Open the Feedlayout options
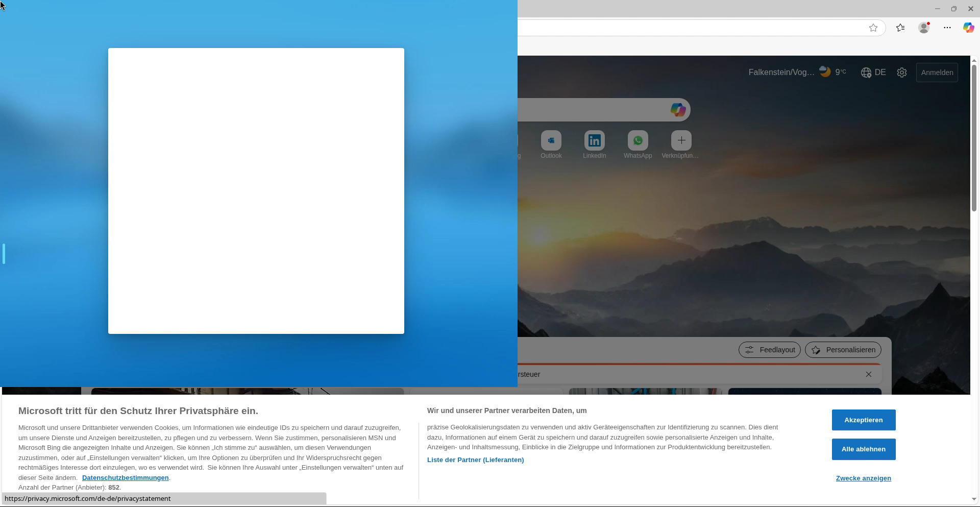 click(769, 350)
